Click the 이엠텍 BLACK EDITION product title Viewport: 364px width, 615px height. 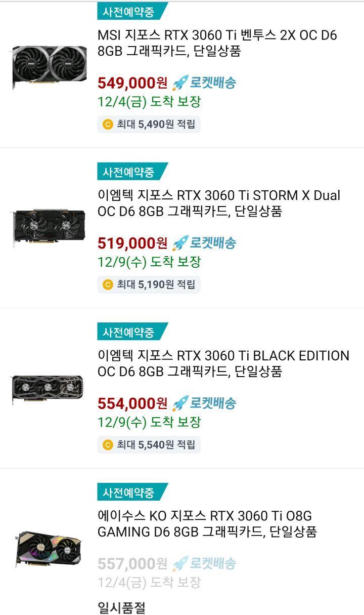pyautogui.click(x=223, y=363)
